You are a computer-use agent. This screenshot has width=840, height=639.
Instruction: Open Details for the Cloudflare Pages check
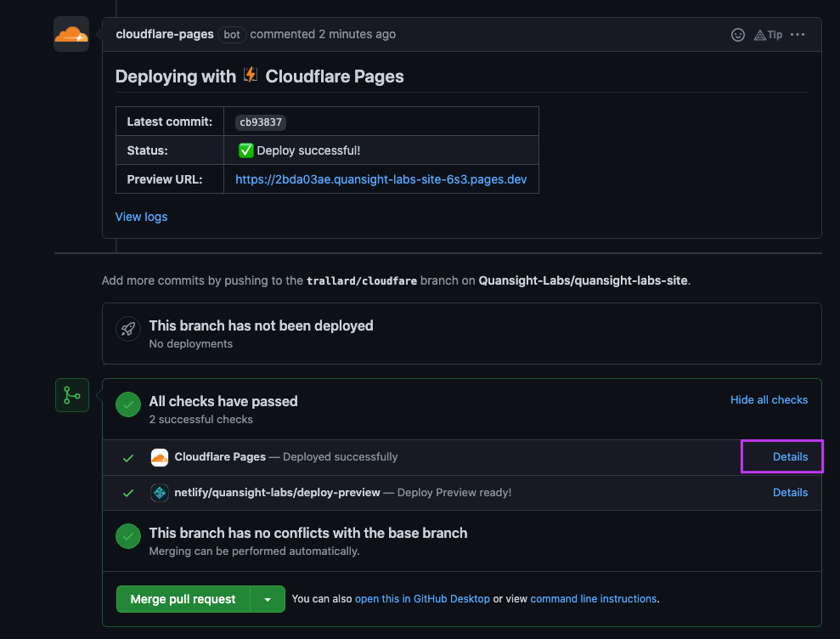[x=790, y=456]
